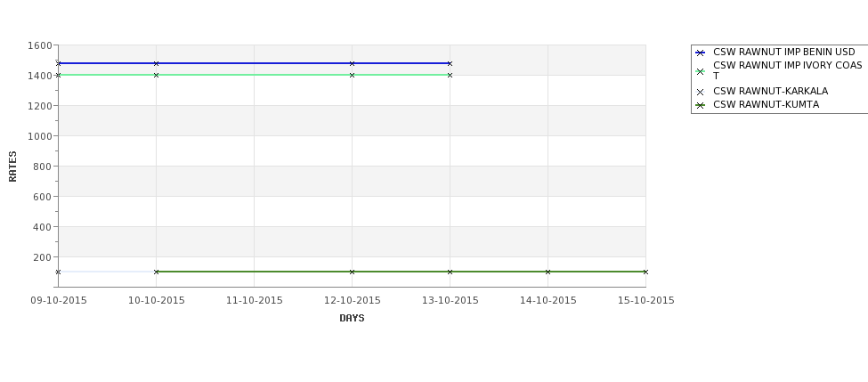868x382 pixels.
Task: Click the dark green Kumta line near 11-10-2015
Action: coord(254,272)
